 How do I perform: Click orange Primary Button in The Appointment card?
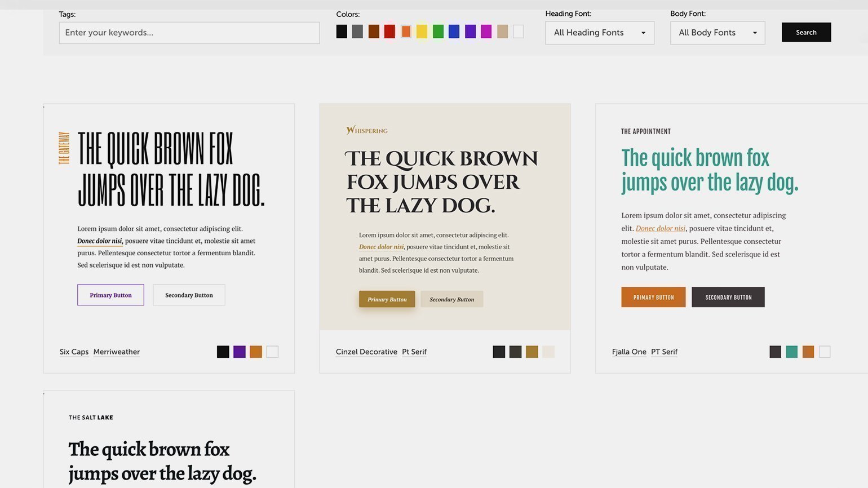[653, 297]
